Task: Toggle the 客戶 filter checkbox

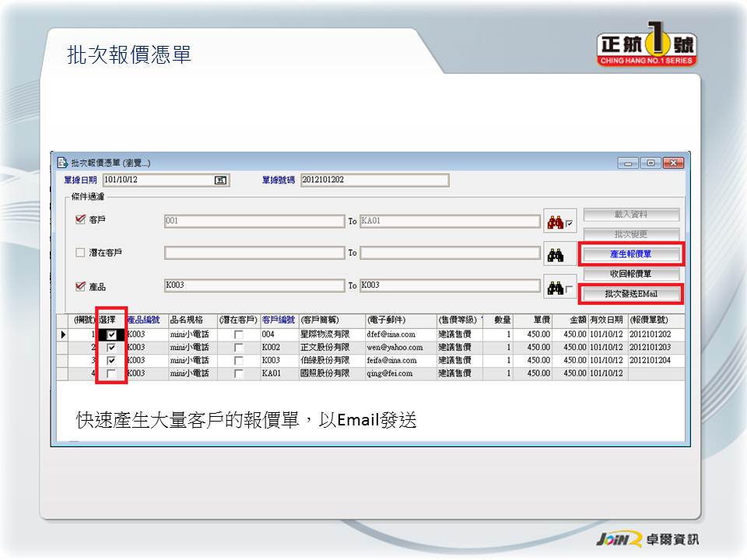Action: [80, 220]
